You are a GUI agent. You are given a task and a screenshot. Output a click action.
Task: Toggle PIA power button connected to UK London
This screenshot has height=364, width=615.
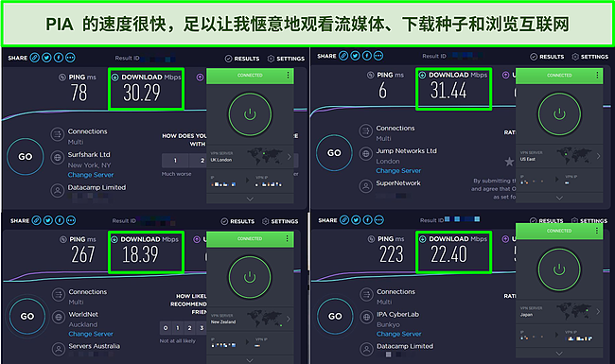[x=250, y=114]
